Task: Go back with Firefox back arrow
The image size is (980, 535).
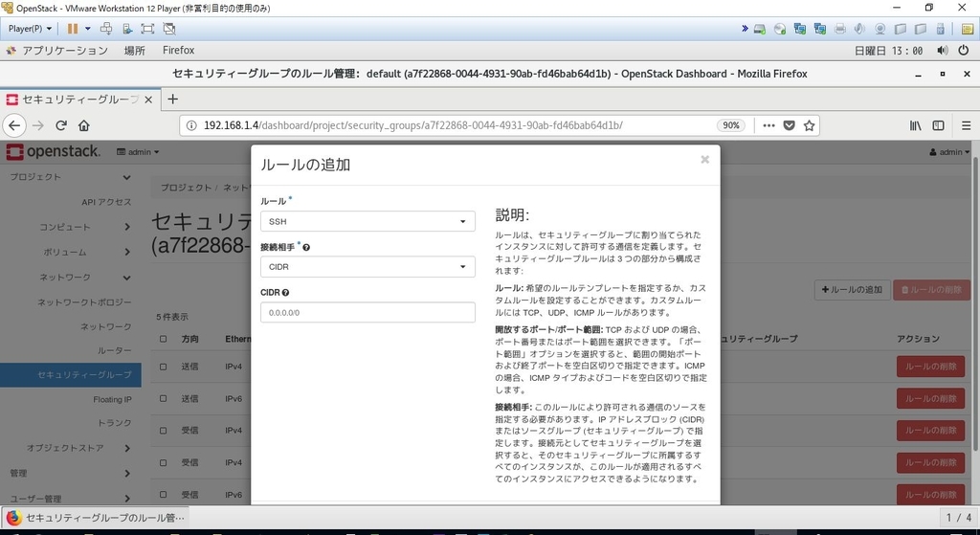Action: point(14,125)
